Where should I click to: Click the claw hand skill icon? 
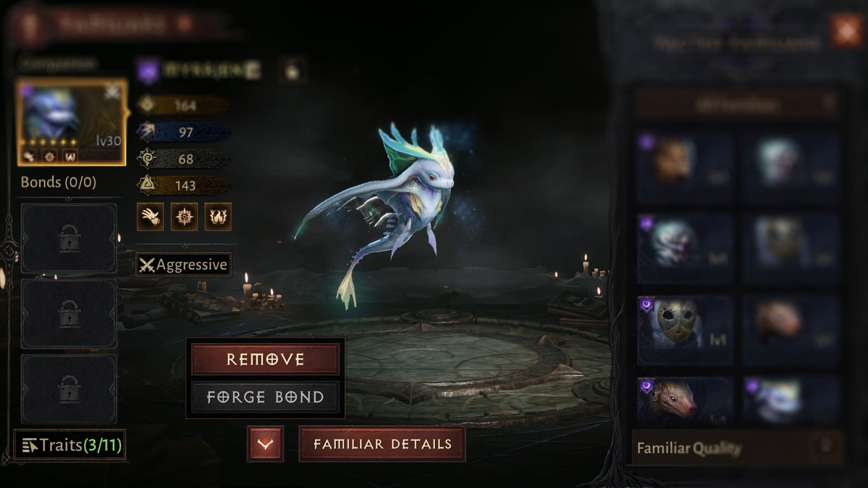150,217
